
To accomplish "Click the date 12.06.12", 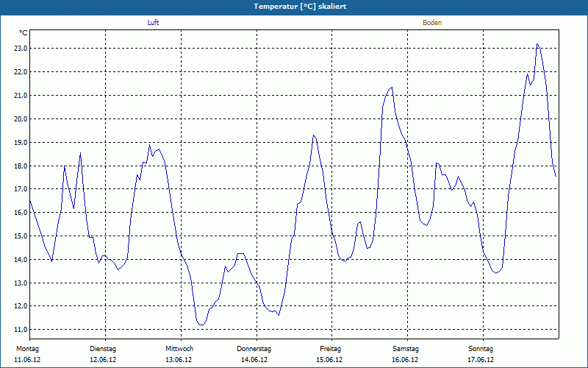I will (x=103, y=360).
